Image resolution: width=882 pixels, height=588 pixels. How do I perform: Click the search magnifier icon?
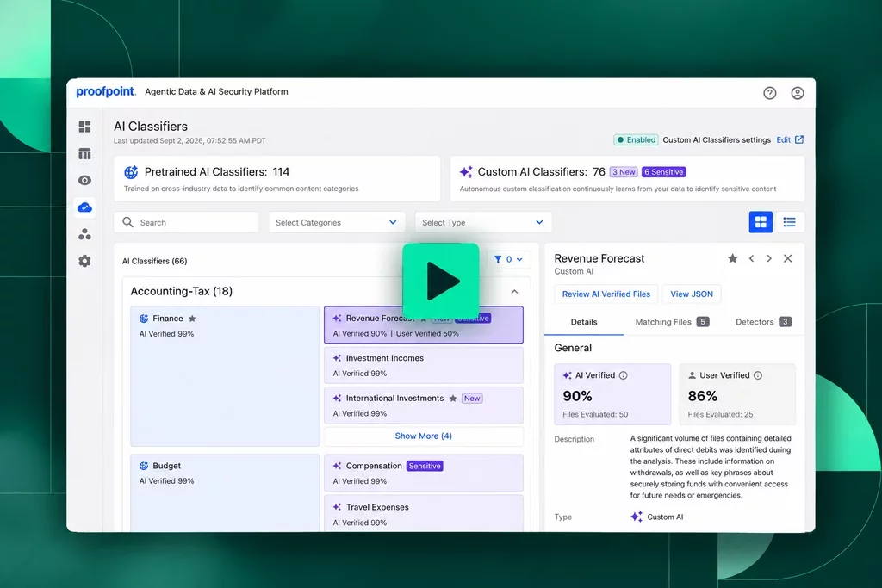(x=127, y=223)
